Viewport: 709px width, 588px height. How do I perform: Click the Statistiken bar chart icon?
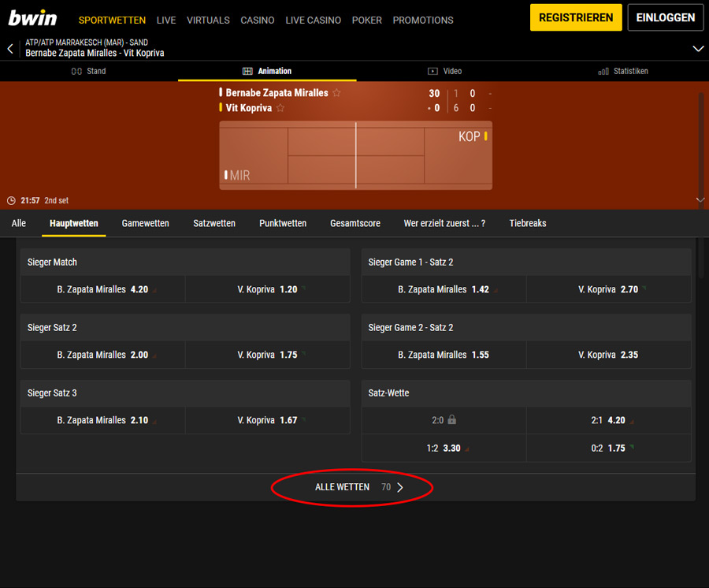pyautogui.click(x=603, y=72)
